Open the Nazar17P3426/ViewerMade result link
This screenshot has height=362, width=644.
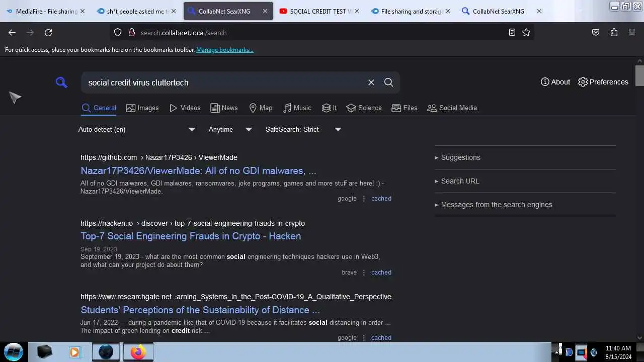(x=198, y=170)
